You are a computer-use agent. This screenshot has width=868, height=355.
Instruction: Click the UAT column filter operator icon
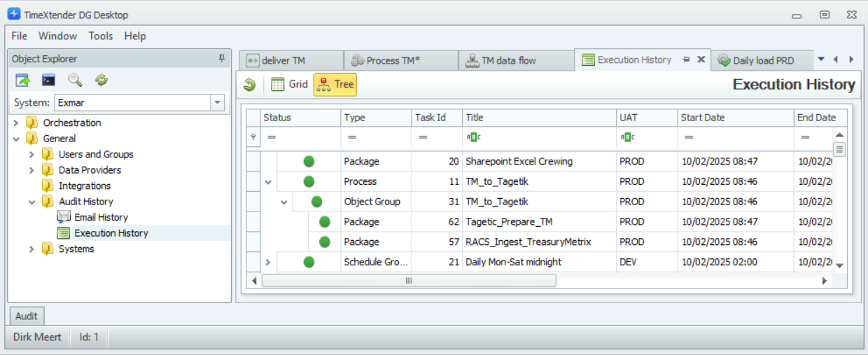[x=628, y=137]
